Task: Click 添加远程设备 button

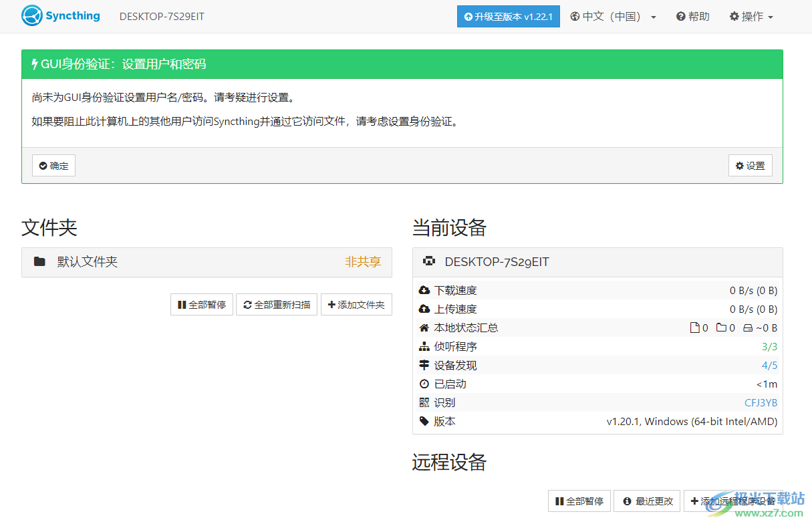Action: 733,501
